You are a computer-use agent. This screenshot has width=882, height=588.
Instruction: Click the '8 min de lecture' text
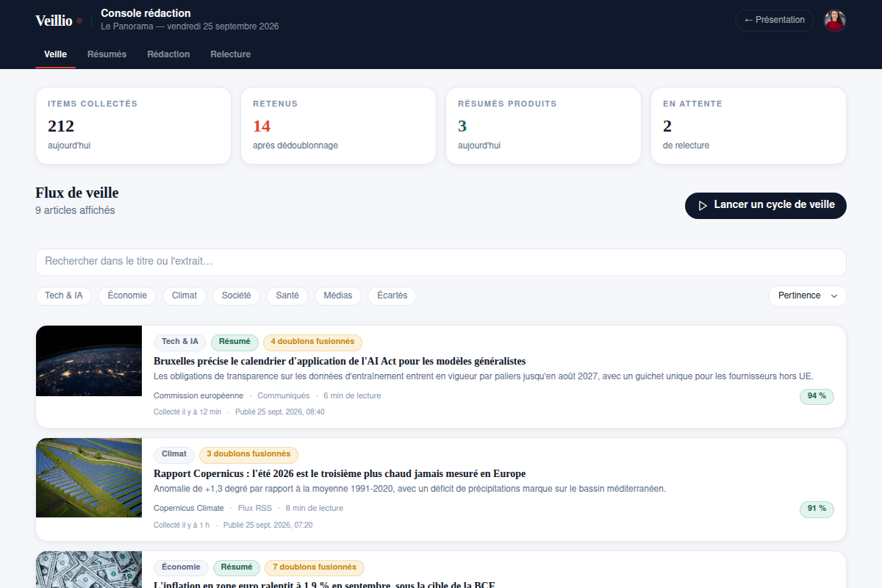(x=315, y=508)
